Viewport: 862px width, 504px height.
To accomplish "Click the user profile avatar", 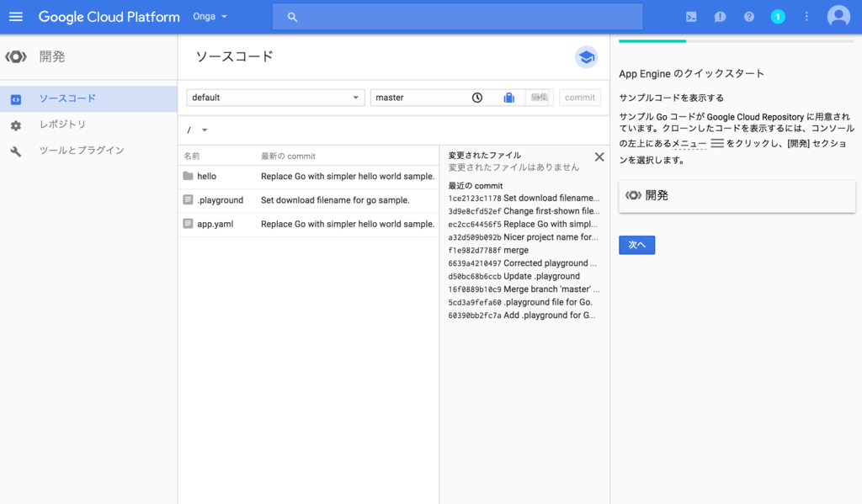I will 838,15.
